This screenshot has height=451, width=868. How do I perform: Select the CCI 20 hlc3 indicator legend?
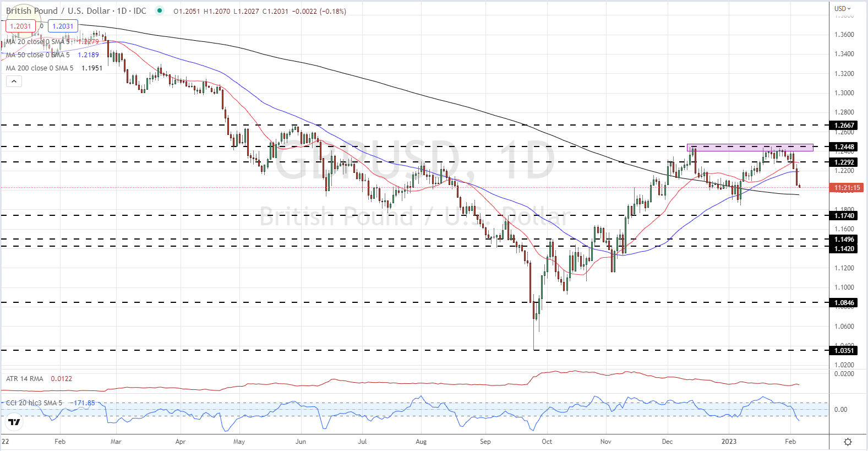[34, 403]
